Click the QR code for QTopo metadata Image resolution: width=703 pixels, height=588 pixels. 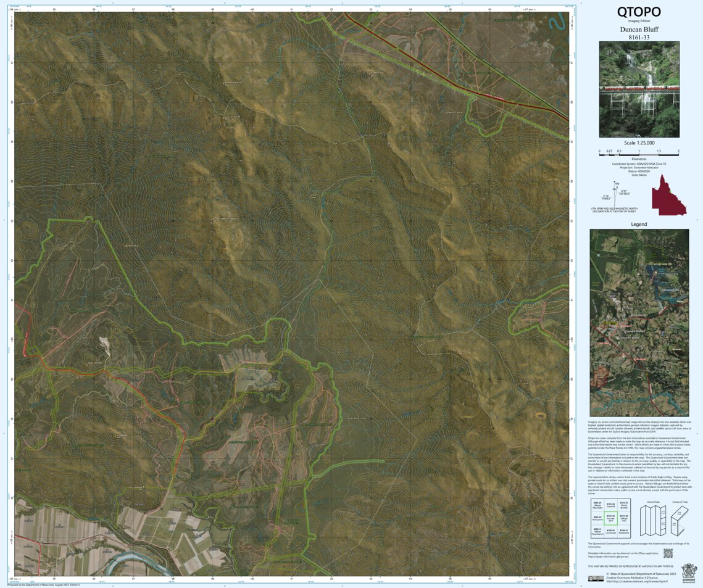tap(668, 553)
